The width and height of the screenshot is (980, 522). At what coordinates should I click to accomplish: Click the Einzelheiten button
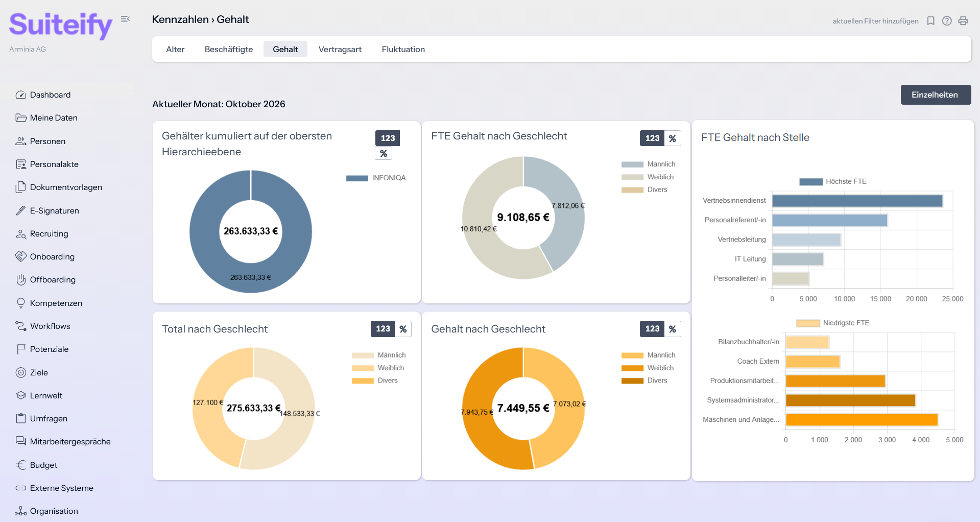point(936,94)
